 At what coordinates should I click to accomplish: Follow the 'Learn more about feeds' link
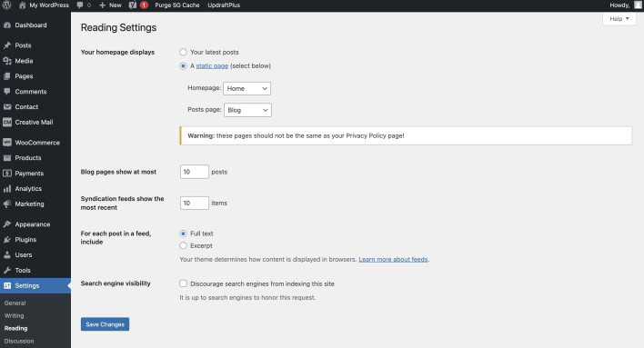click(x=393, y=259)
